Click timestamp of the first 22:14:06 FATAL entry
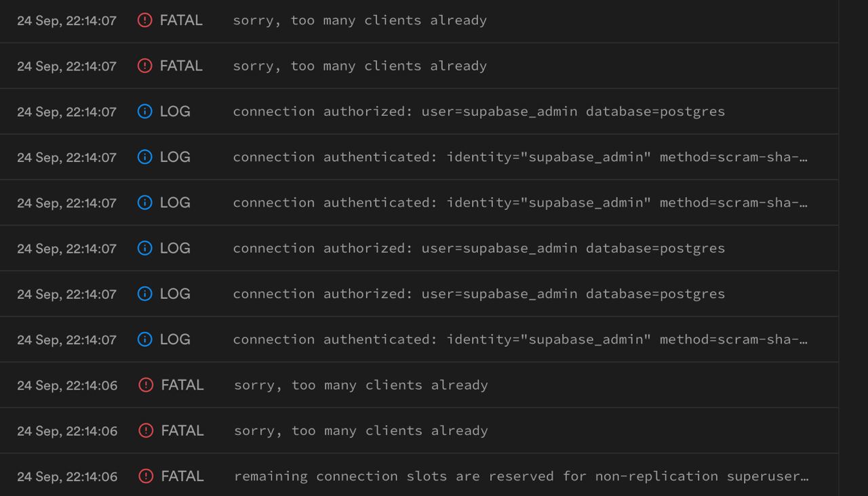868x496 pixels. (x=67, y=386)
